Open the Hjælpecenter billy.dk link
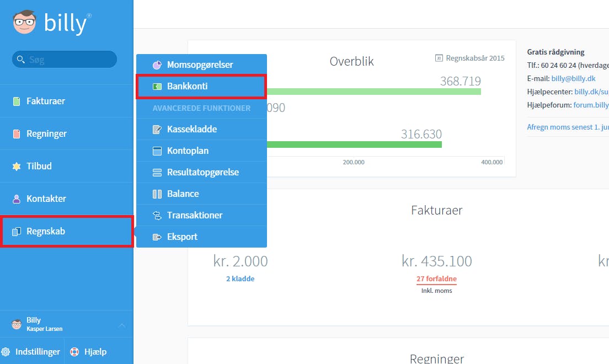 click(591, 92)
